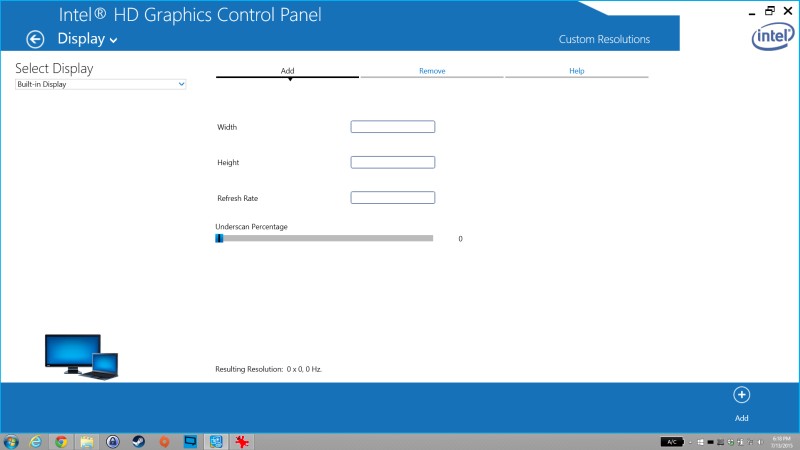
Task: Select the Intel Graphics taskbar icon
Action: pyautogui.click(x=216, y=441)
